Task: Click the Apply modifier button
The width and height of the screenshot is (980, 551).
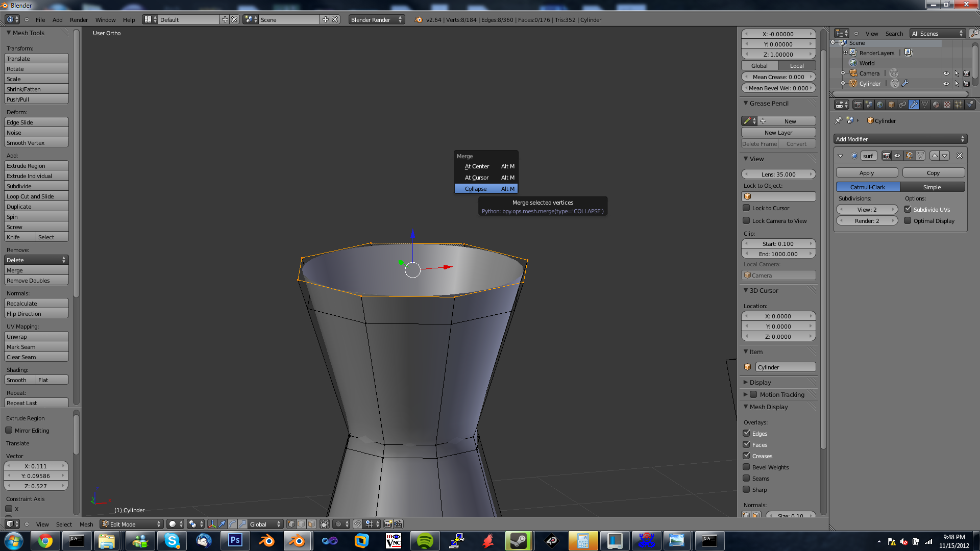Action: [x=867, y=172]
